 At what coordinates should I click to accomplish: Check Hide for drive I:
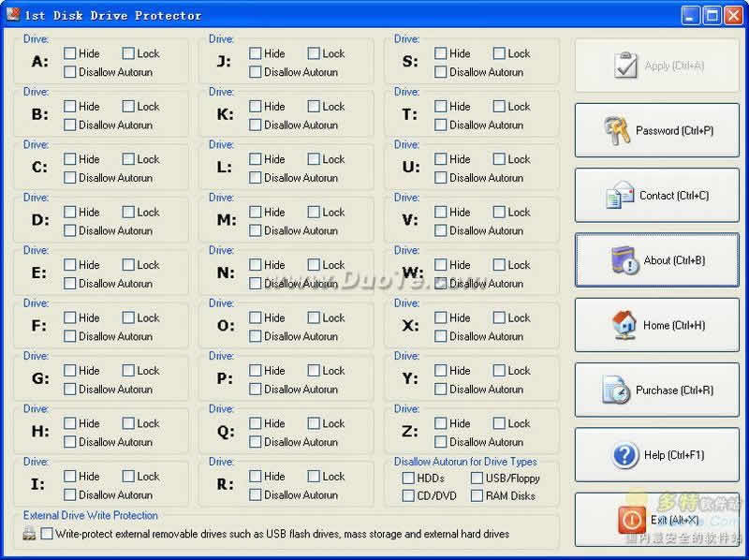69,476
